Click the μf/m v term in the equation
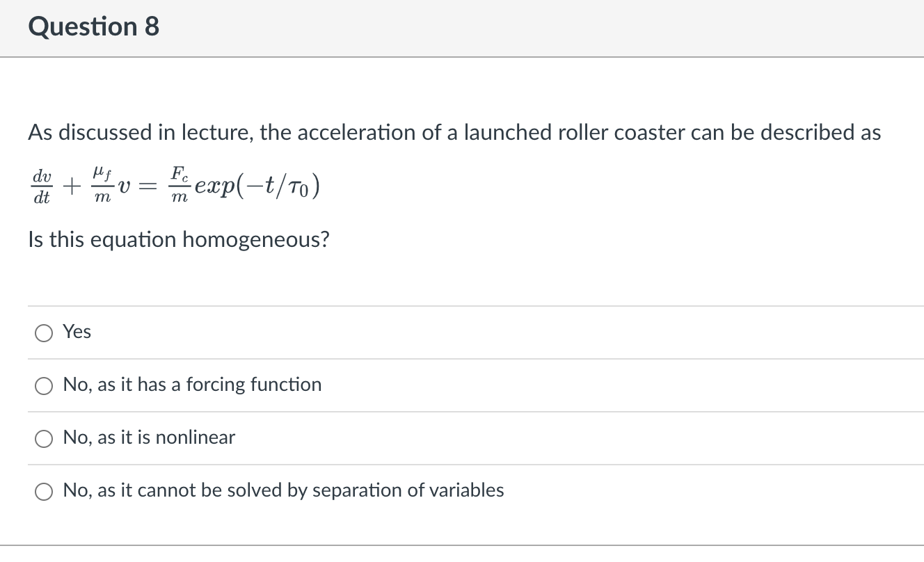The width and height of the screenshot is (924, 562). coord(108,184)
